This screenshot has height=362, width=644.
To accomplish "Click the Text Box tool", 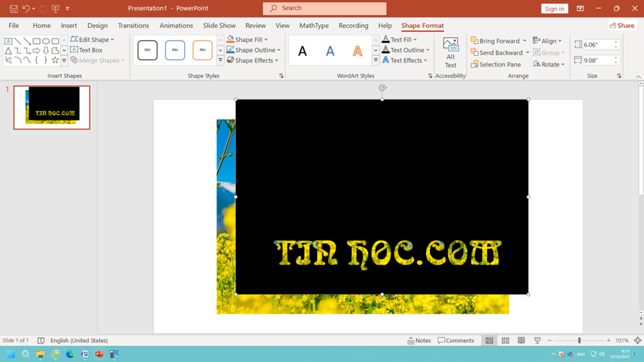I will (86, 50).
